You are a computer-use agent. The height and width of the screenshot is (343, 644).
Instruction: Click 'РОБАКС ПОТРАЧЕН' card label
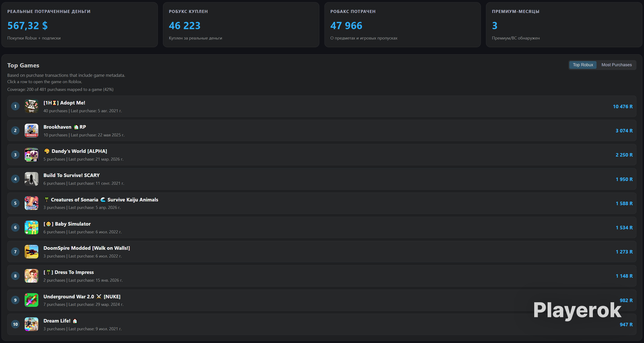point(353,12)
